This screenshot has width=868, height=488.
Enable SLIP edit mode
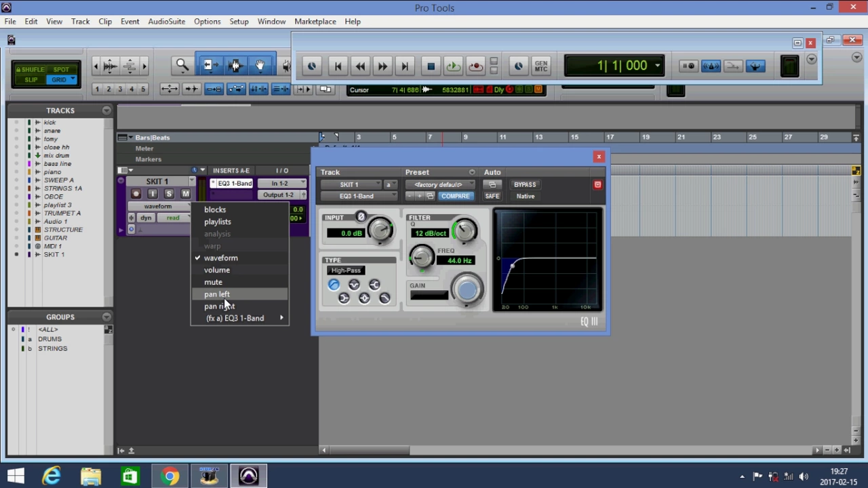point(31,79)
